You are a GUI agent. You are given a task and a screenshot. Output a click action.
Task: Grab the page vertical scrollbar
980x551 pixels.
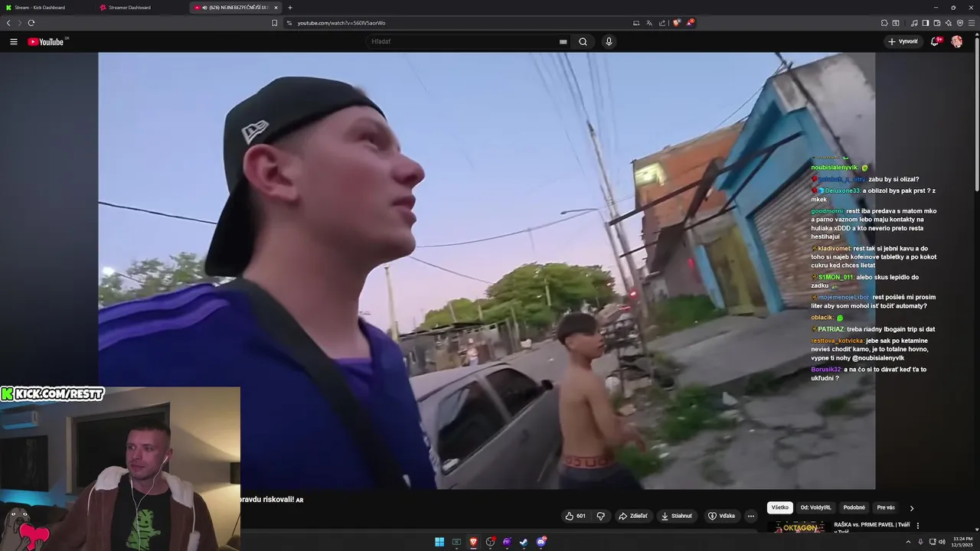click(x=976, y=115)
